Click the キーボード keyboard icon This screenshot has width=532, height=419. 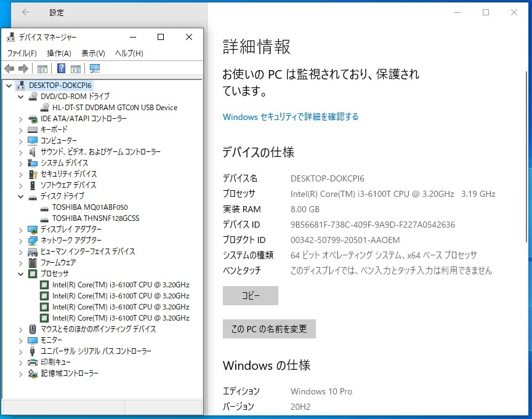pyautogui.click(x=33, y=130)
